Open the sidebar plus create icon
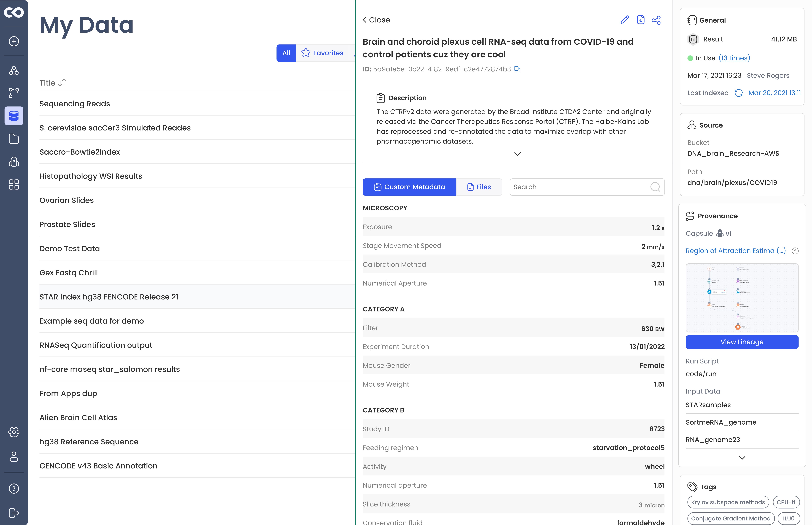Image resolution: width=812 pixels, height=525 pixels. point(14,41)
